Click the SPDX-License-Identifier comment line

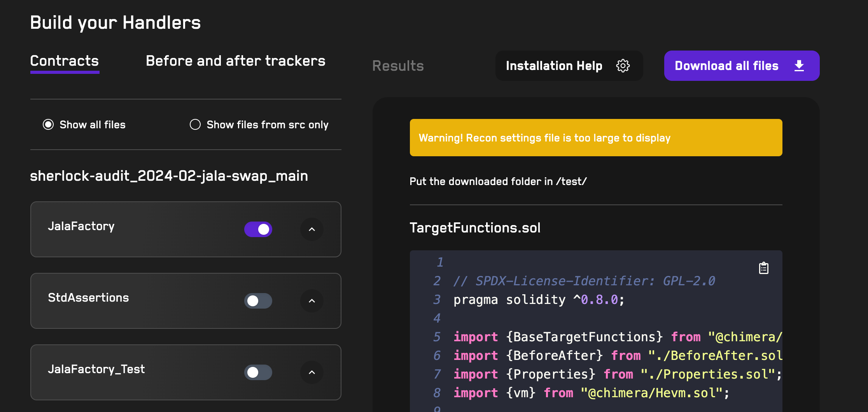pyautogui.click(x=584, y=281)
